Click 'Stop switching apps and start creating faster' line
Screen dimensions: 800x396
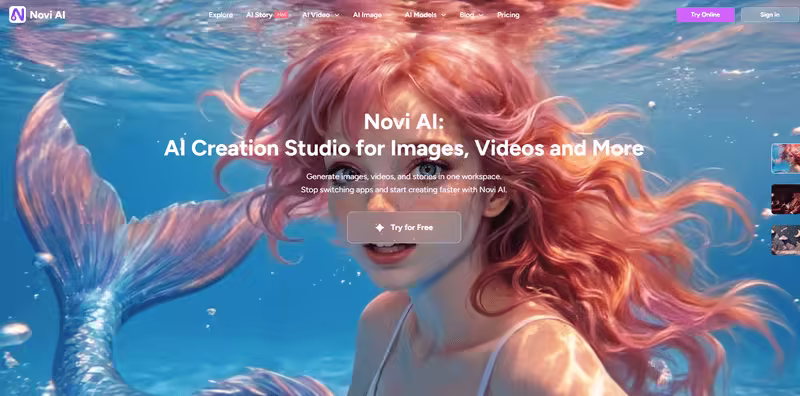click(404, 189)
